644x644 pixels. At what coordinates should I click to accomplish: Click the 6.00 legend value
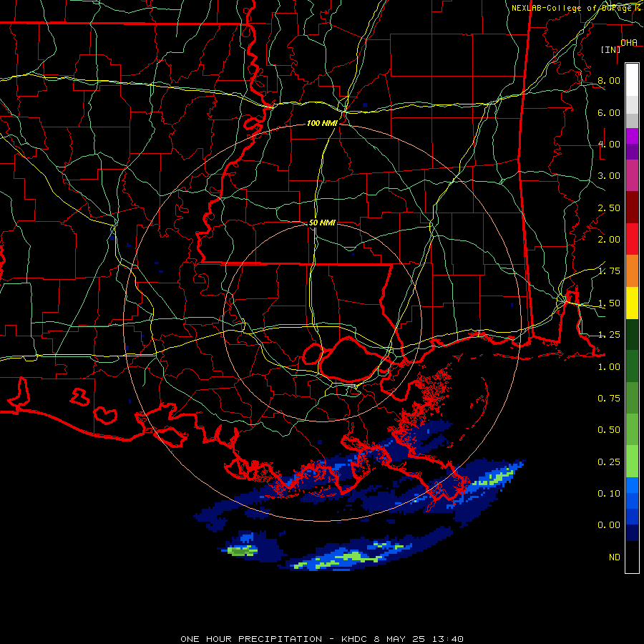tap(609, 112)
